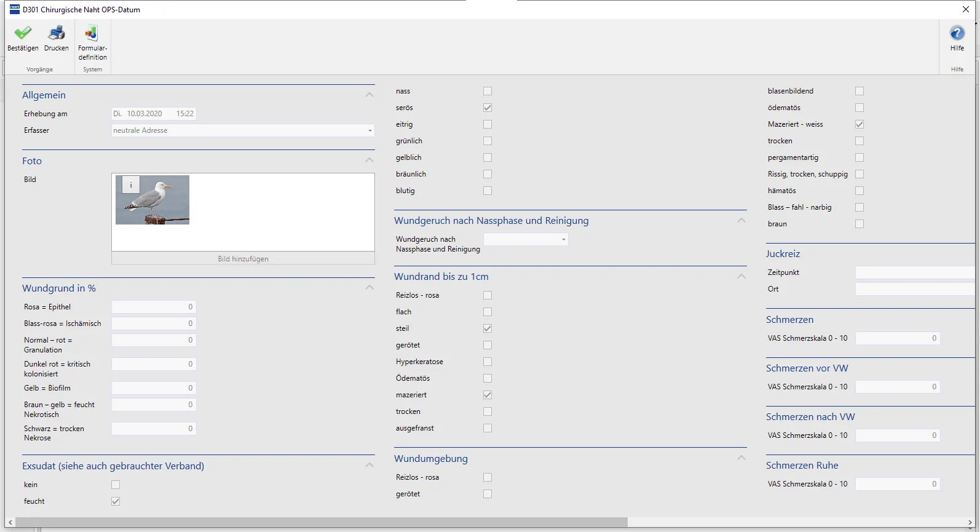Click the Schmerzen vor VW scale field
This screenshot has height=532, width=980.
pos(898,387)
